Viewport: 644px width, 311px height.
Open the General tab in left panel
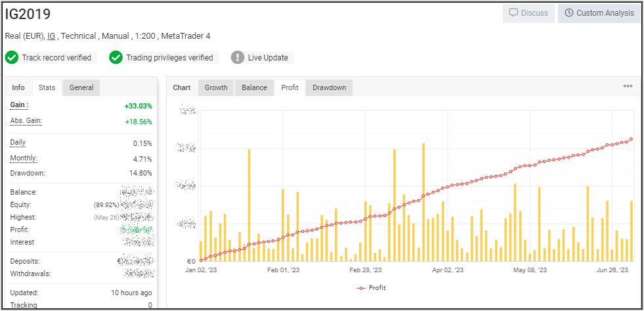point(81,87)
